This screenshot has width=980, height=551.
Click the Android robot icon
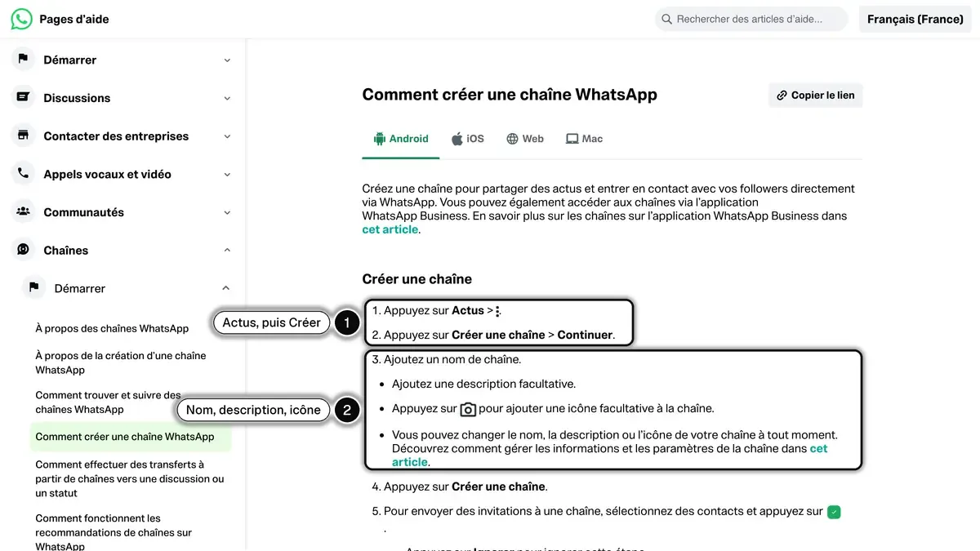pyautogui.click(x=379, y=139)
